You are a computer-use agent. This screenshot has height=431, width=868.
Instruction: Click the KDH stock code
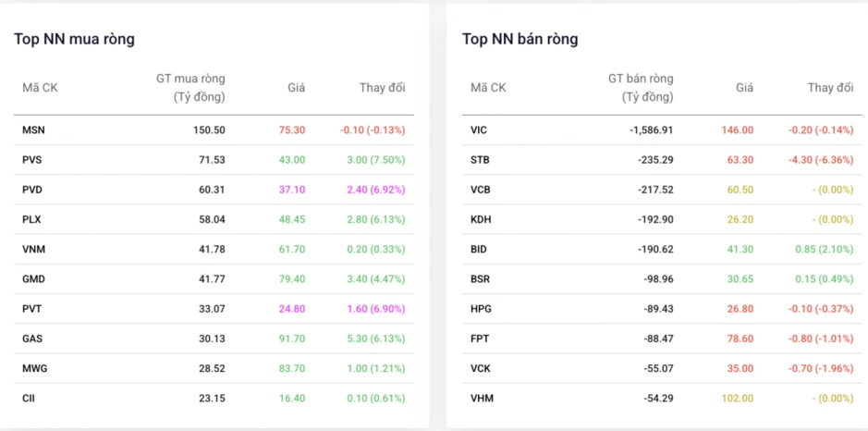click(481, 219)
